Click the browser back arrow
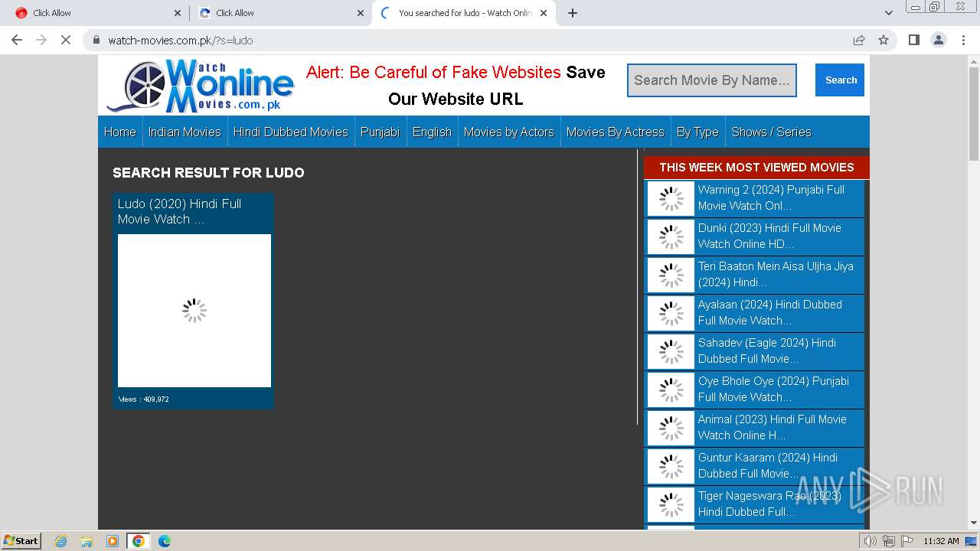The width and height of the screenshot is (980, 551). tap(17, 40)
